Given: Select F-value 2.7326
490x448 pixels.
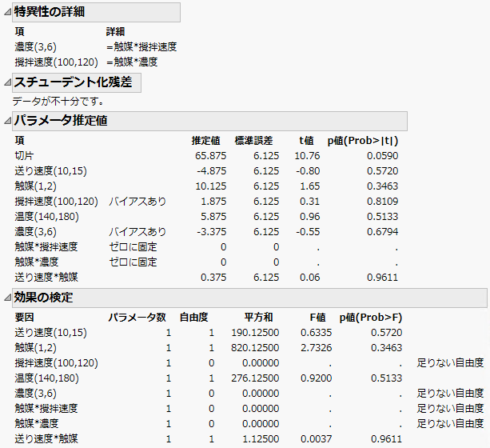Looking at the screenshot, I should (316, 347).
